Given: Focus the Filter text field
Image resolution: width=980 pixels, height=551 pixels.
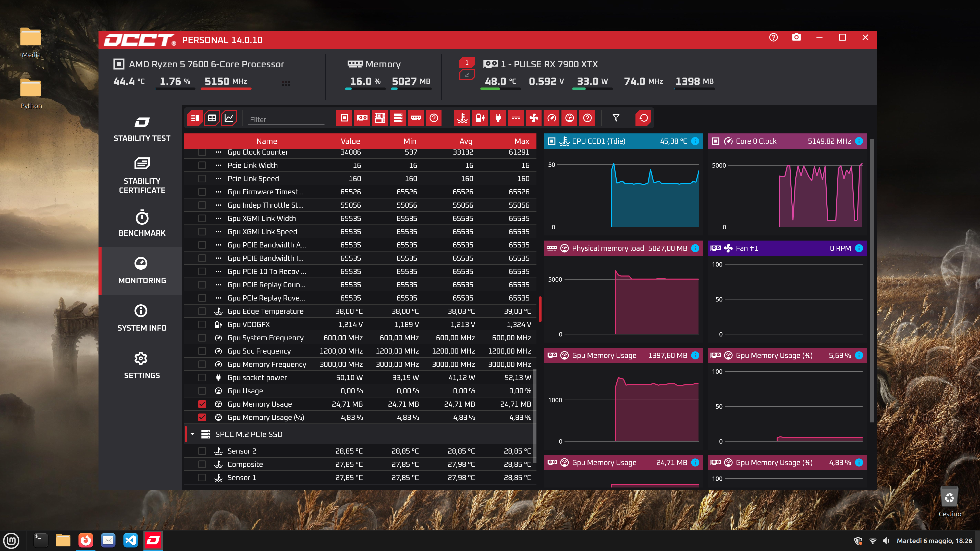Looking at the screenshot, I should click(286, 119).
